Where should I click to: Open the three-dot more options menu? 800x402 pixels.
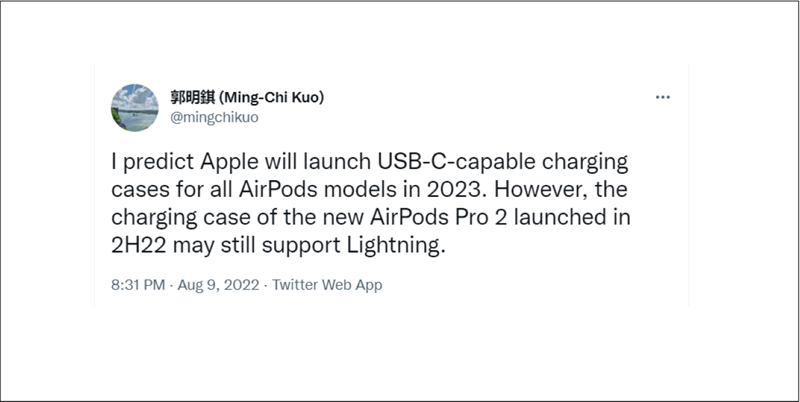662,97
